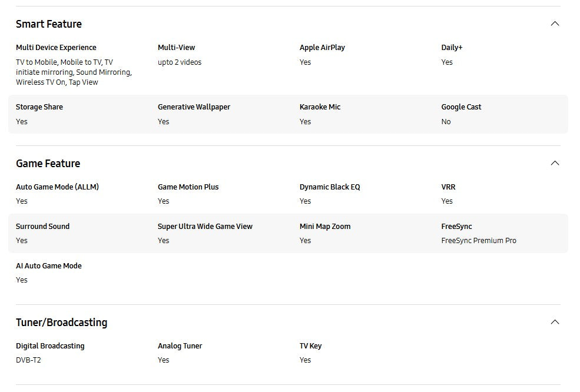Collapse the Game Feature section chevron
580x392 pixels.
[554, 163]
